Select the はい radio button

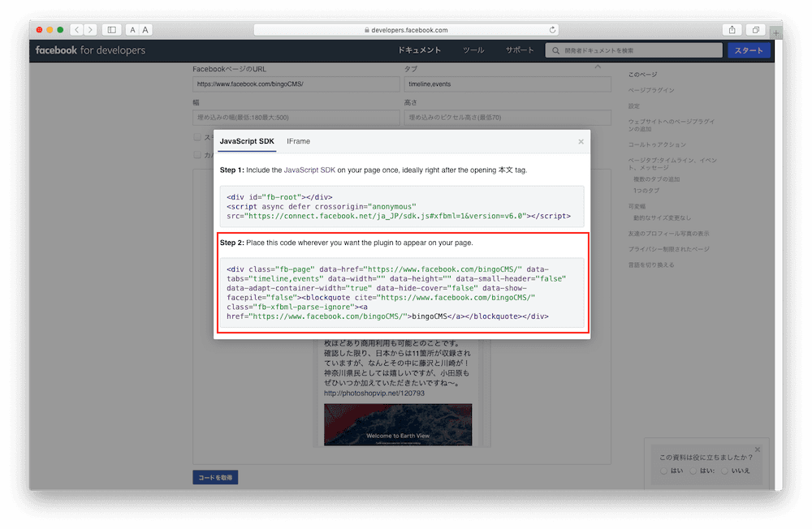click(663, 470)
